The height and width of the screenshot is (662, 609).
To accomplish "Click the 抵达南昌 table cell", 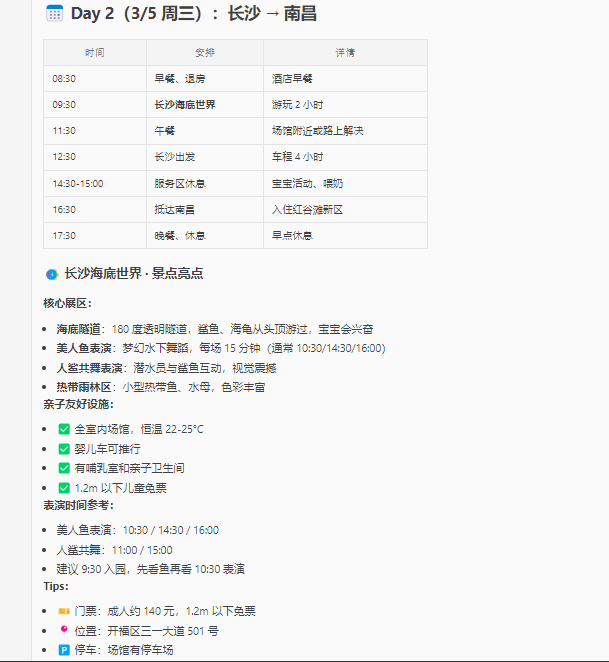I will 174,210.
